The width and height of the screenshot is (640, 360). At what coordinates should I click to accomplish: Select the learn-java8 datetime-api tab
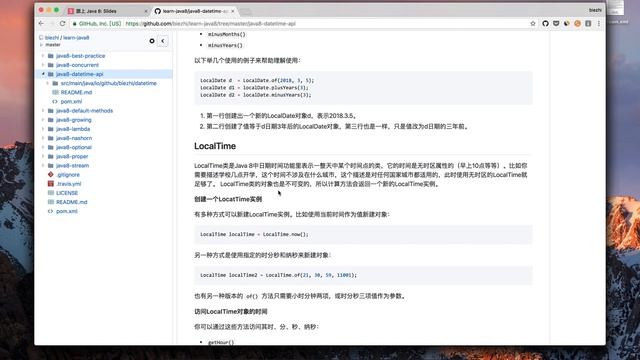(x=195, y=11)
